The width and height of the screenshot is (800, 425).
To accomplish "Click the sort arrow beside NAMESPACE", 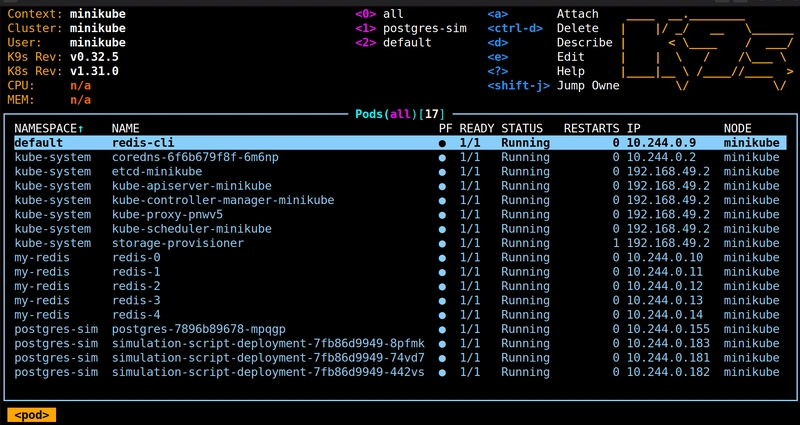I will [80, 129].
